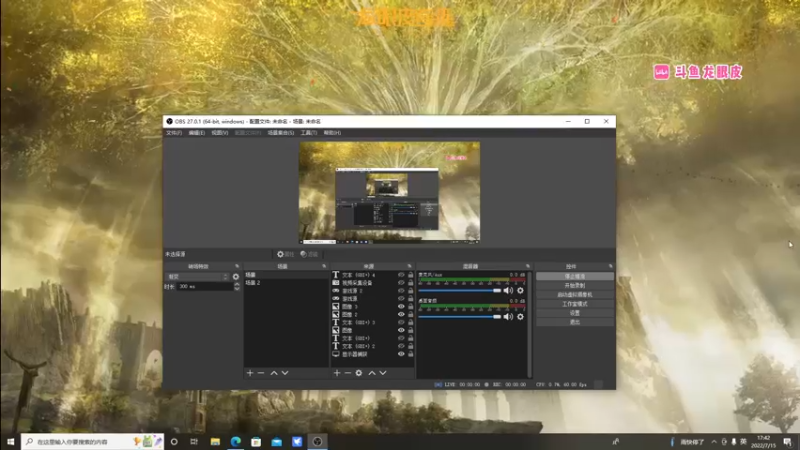Expand hidden system tray icons chevron
The height and width of the screenshot is (450, 800).
click(x=714, y=442)
